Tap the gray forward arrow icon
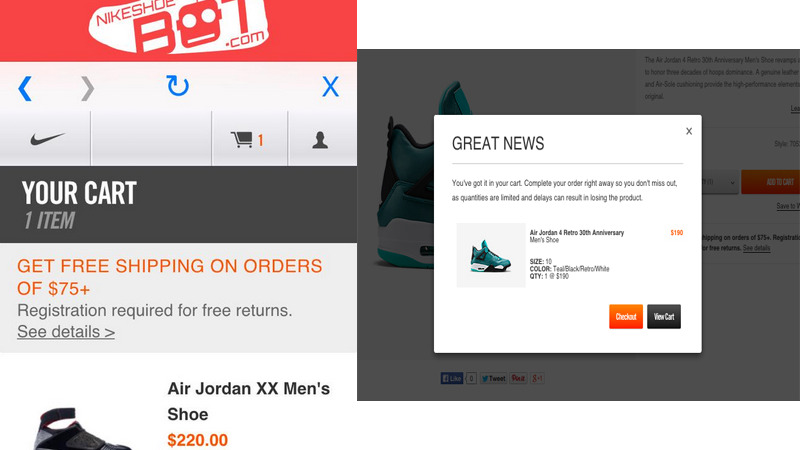The width and height of the screenshot is (800, 450). pyautogui.click(x=87, y=88)
